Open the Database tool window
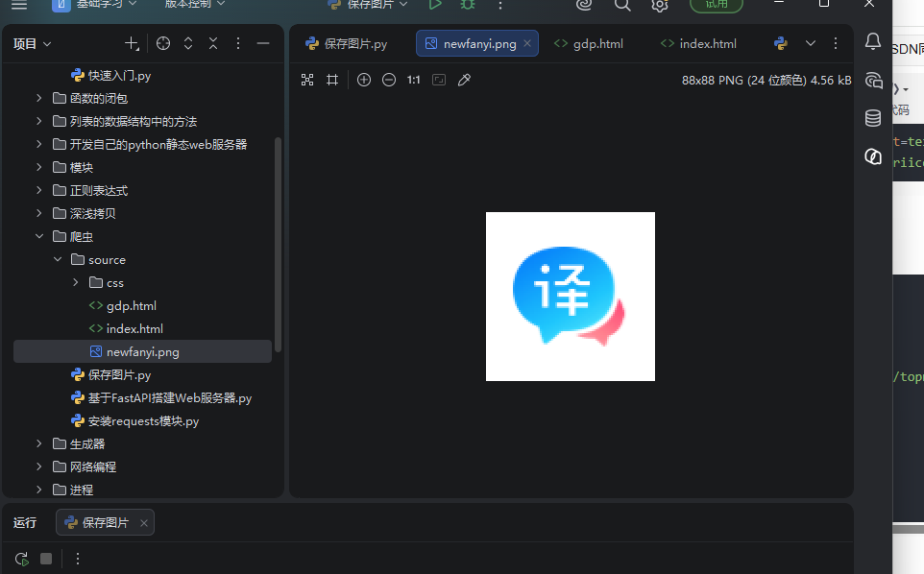 click(873, 118)
